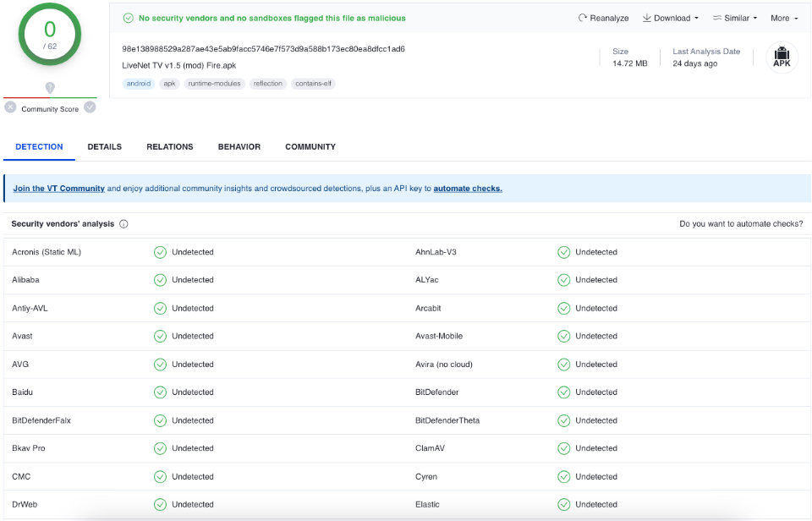
Task: Click the green check icon in the no-detection banner
Action: coord(128,18)
